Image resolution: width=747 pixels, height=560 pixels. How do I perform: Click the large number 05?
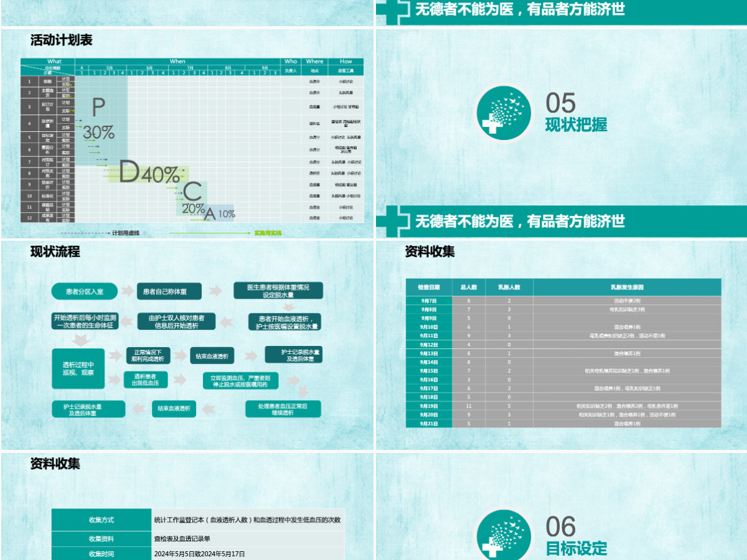point(561,103)
